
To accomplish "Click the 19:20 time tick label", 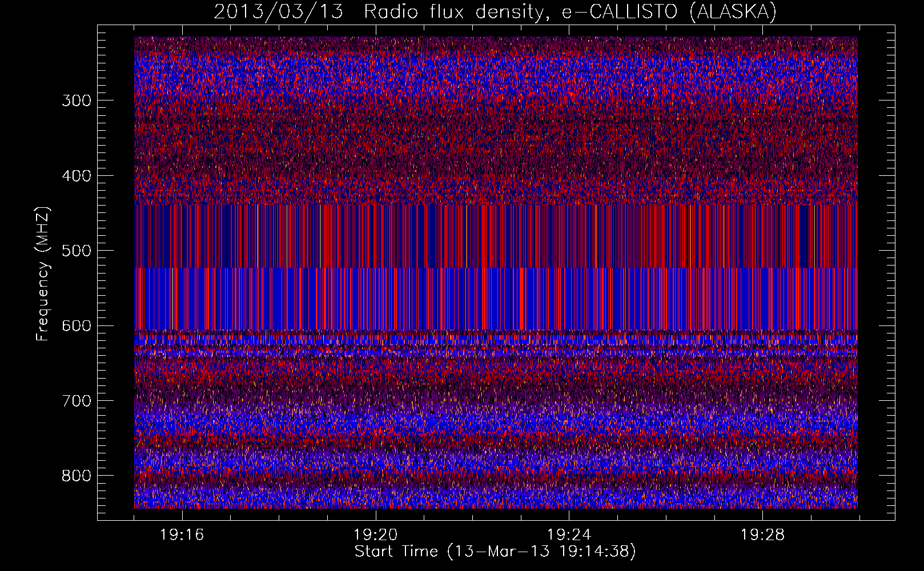I will click(x=376, y=535).
